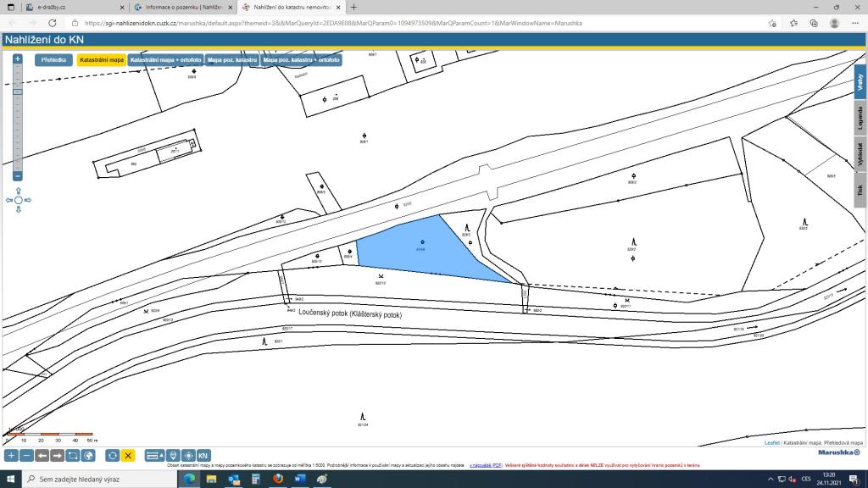The height and width of the screenshot is (488, 868).
Task: Click the Windows taskbar search box
Action: pyautogui.click(x=100, y=480)
